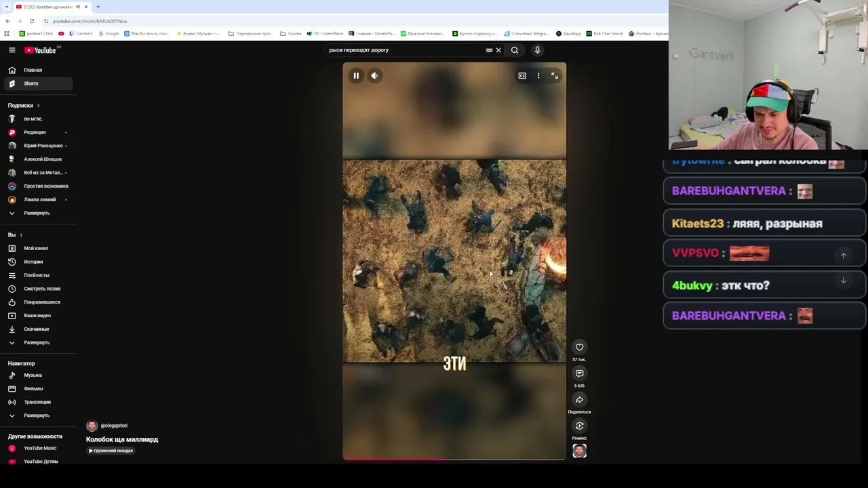Open subscription channel во мгле.
The image size is (868, 488).
click(37, 119)
